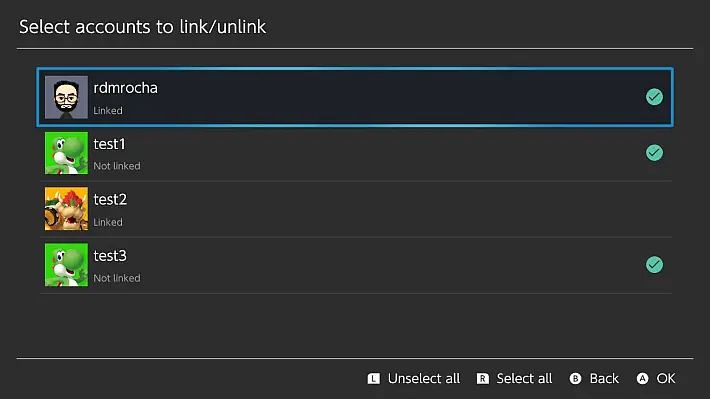Click test2's Linked status text
710x399 pixels.
[108, 222]
